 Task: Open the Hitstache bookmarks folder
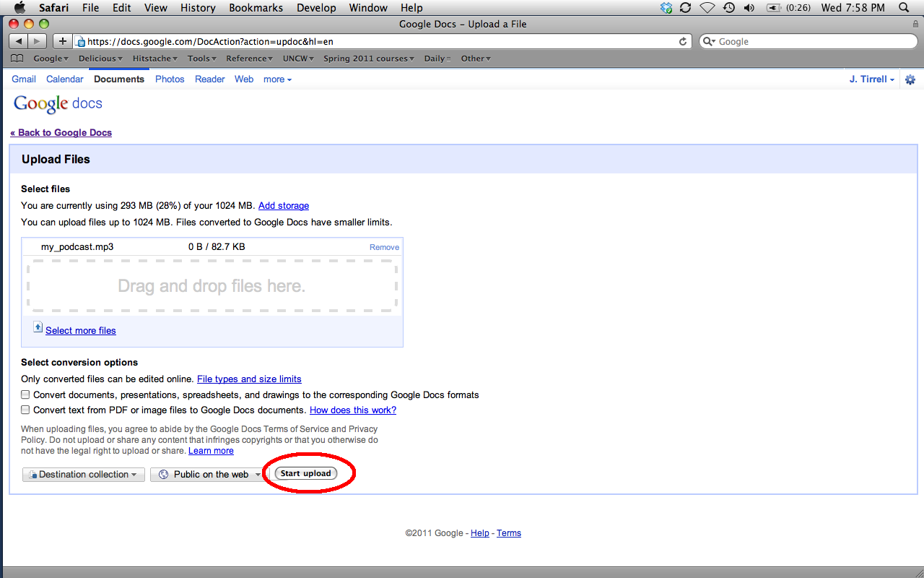(x=155, y=59)
